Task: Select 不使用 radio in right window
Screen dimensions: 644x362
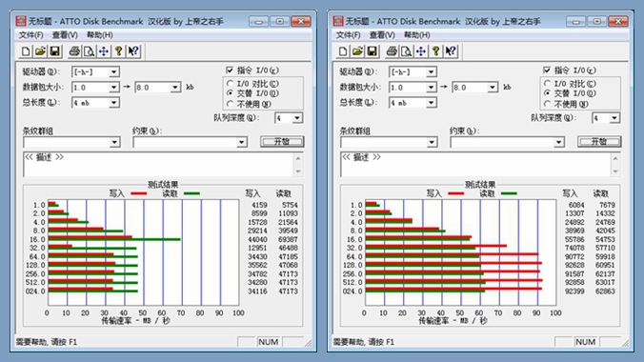Action: (547, 104)
